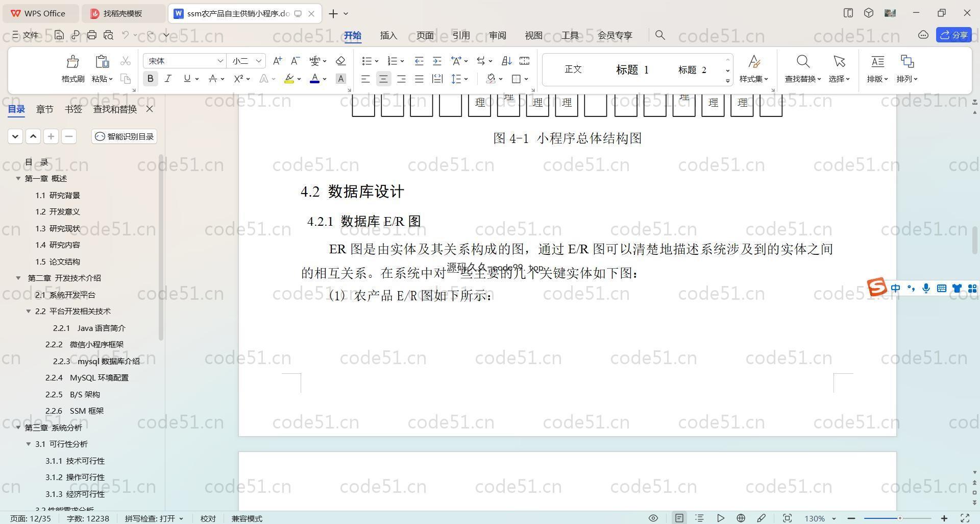Screen dimensions: 980x524
Task: Switch to web layout view icon
Action: (x=741, y=518)
